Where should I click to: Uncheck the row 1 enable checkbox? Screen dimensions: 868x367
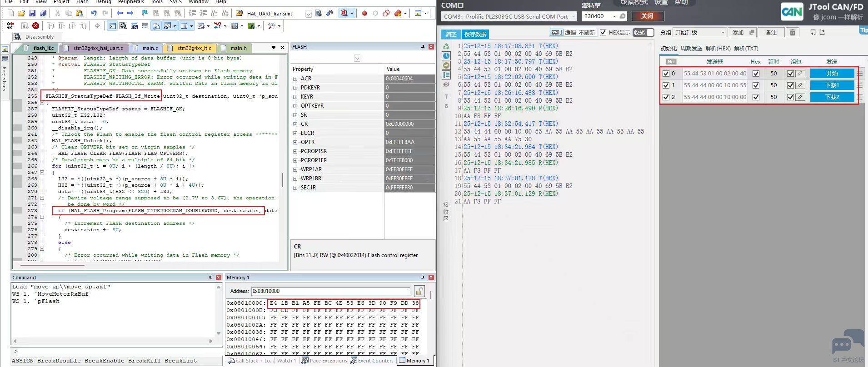coord(666,85)
